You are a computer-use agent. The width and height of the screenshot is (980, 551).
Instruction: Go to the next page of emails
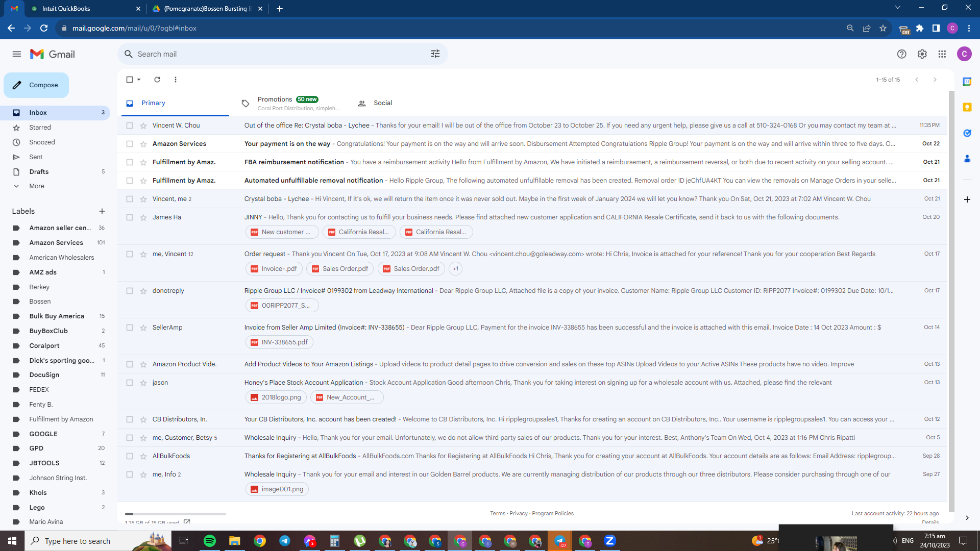pos(935,80)
